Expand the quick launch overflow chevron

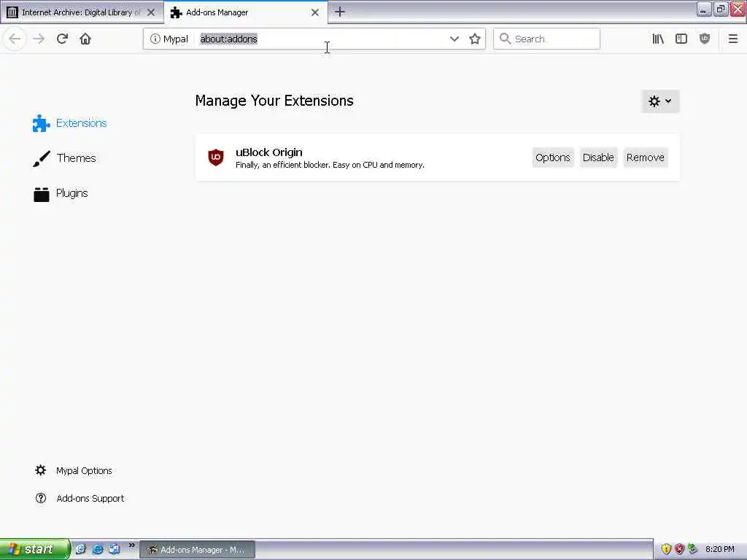pos(131,545)
